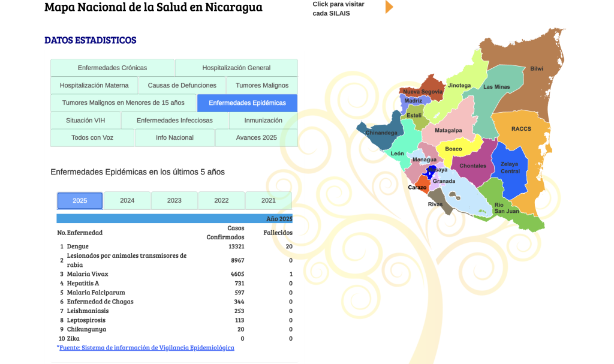Click the Leishmaniasis row name
This screenshot has width=614, height=364.
[88, 311]
